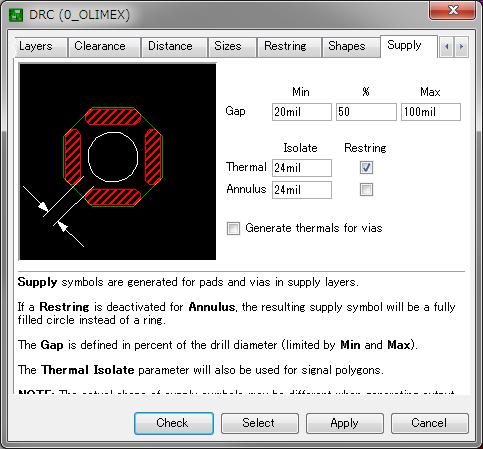The width and height of the screenshot is (483, 449).
Task: Toggle the Thermal Restring checkbox
Action: point(366,168)
